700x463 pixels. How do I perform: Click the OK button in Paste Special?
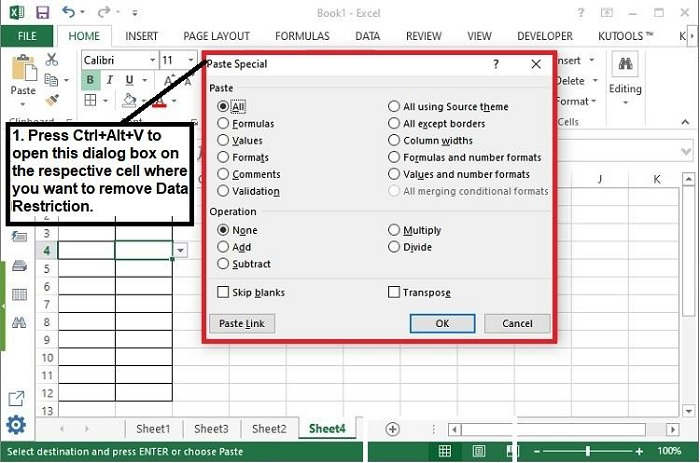442,323
